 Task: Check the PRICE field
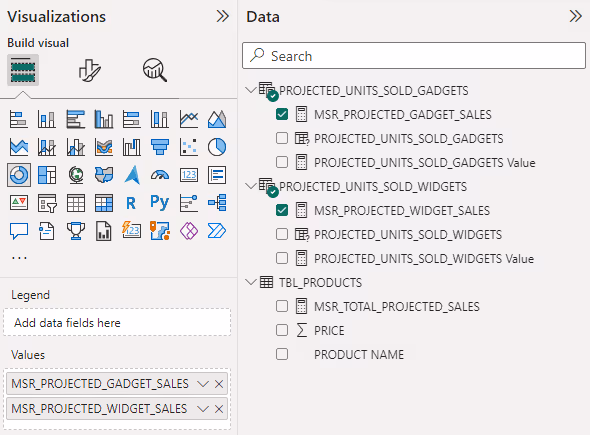pyautogui.click(x=282, y=330)
